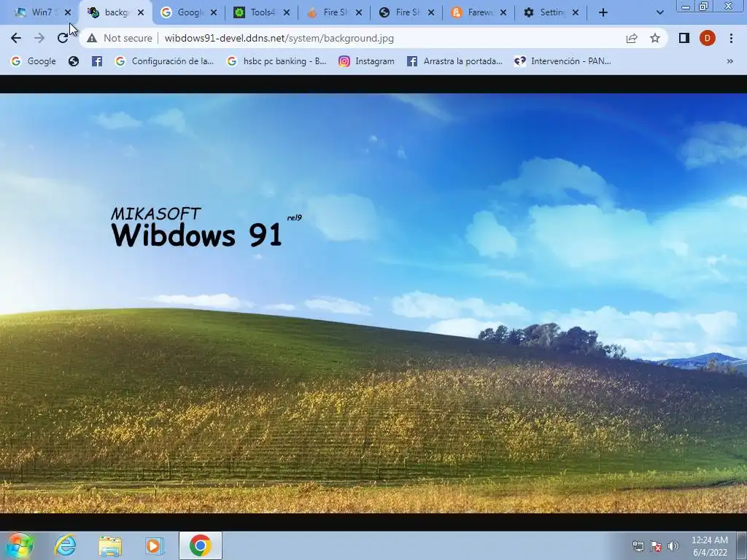Open the network tray icon
The width and height of the screenshot is (747, 560).
coord(638,546)
